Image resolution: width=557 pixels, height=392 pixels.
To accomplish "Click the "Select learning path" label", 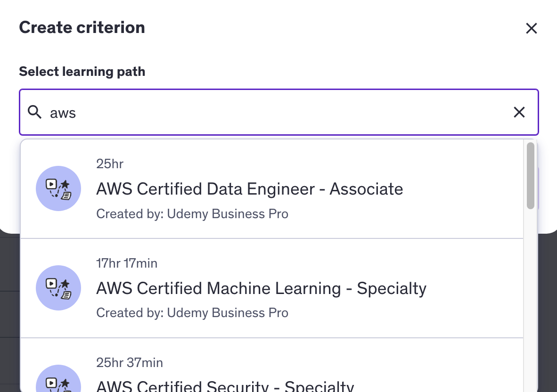I will tap(82, 72).
